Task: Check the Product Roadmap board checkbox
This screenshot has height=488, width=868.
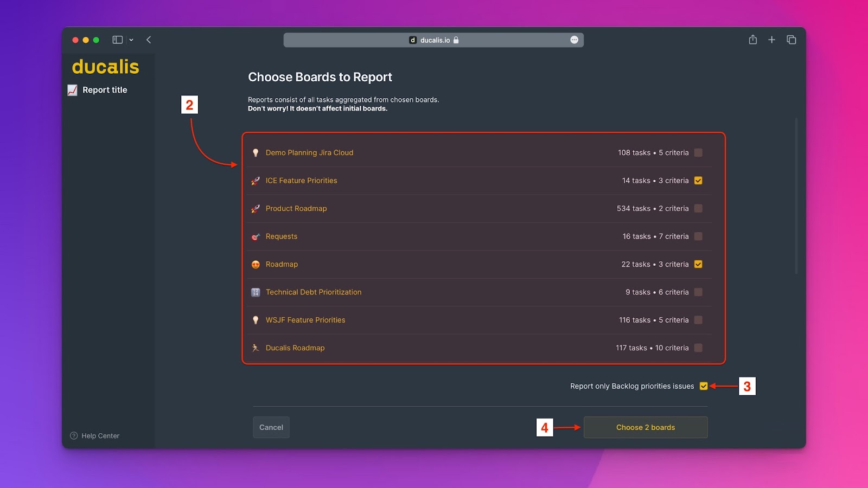Action: tap(698, 208)
